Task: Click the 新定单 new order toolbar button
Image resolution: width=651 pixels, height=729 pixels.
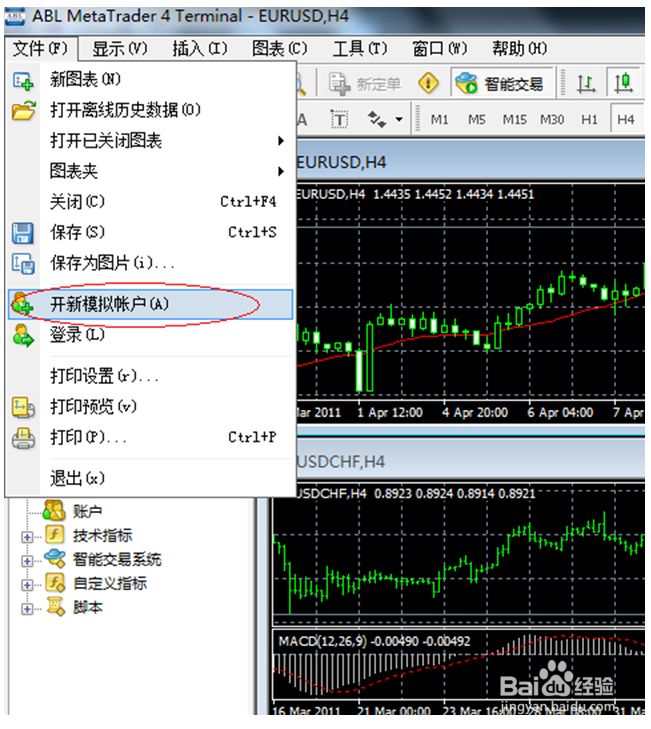Action: pos(365,84)
